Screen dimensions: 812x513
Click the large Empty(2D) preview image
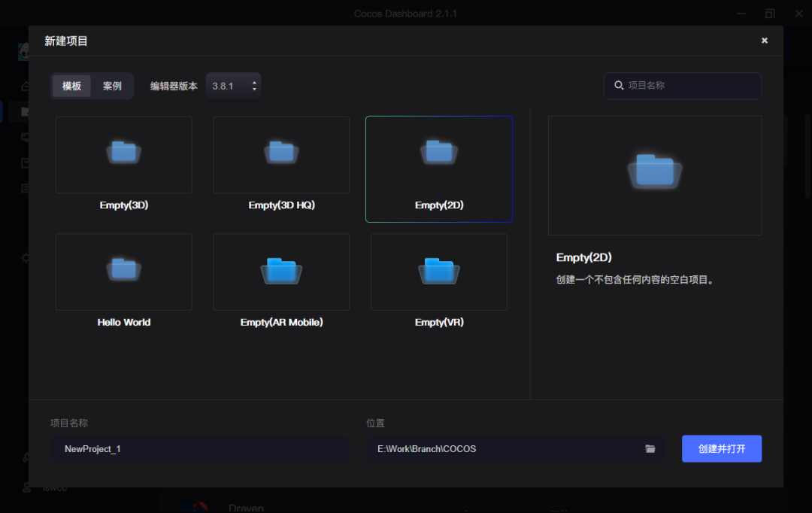click(655, 176)
